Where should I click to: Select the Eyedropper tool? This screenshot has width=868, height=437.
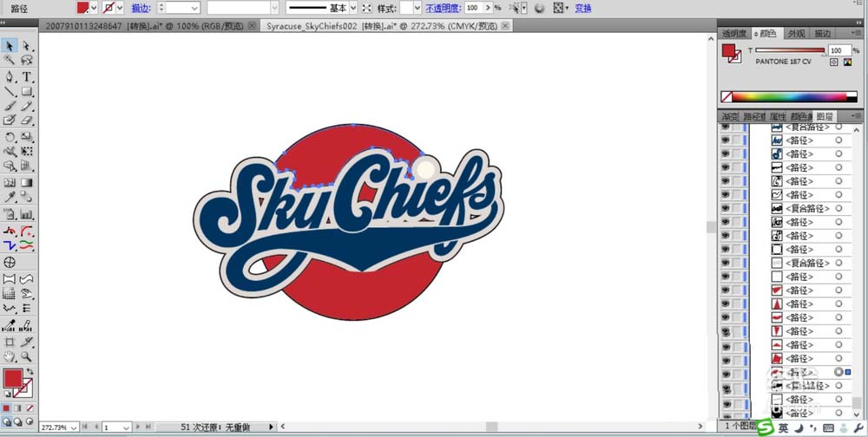click(x=10, y=197)
